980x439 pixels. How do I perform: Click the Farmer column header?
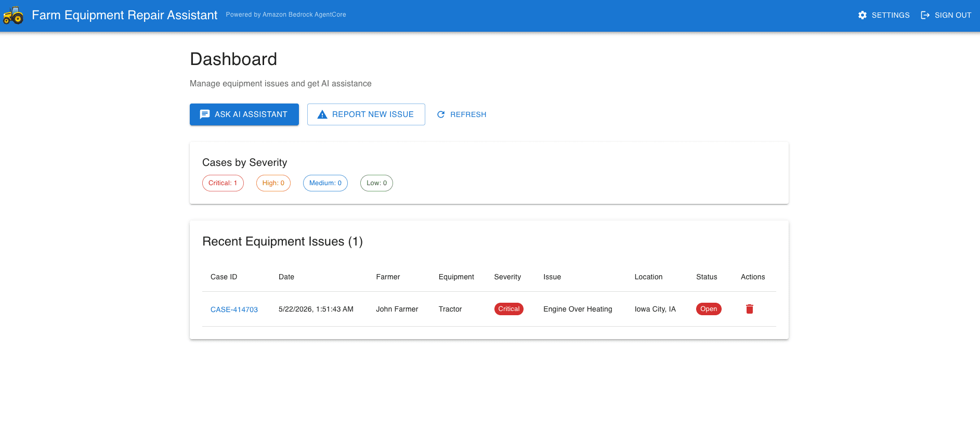point(388,277)
